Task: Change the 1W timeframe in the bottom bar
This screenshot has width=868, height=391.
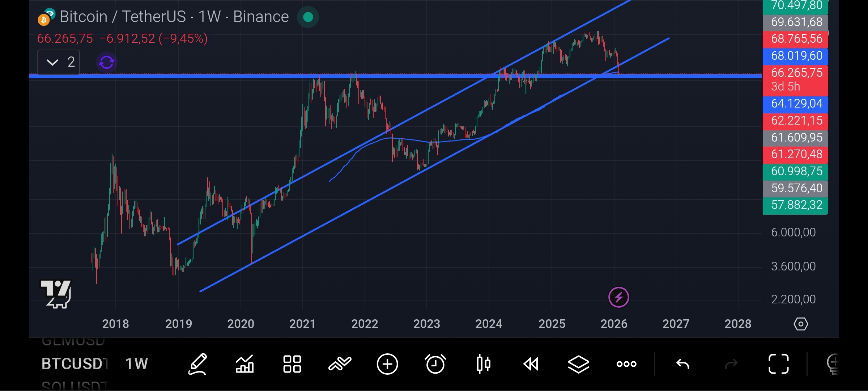Action: click(136, 364)
